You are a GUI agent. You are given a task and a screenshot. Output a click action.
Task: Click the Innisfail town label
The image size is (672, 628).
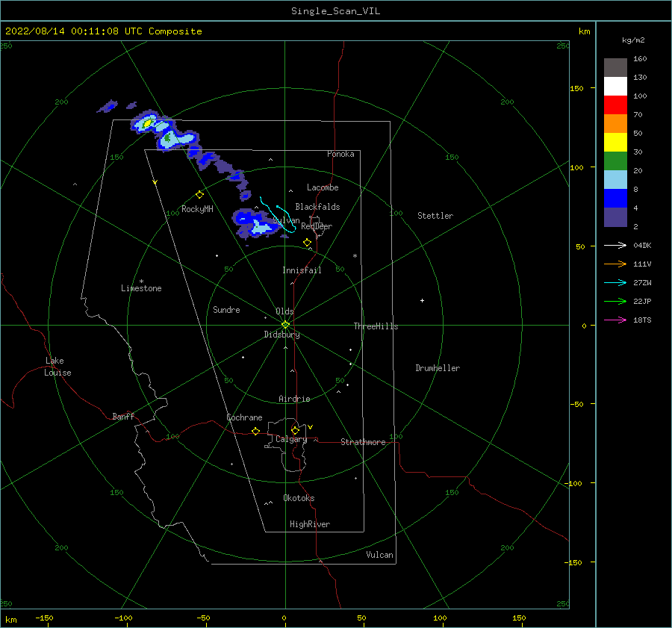(x=302, y=270)
